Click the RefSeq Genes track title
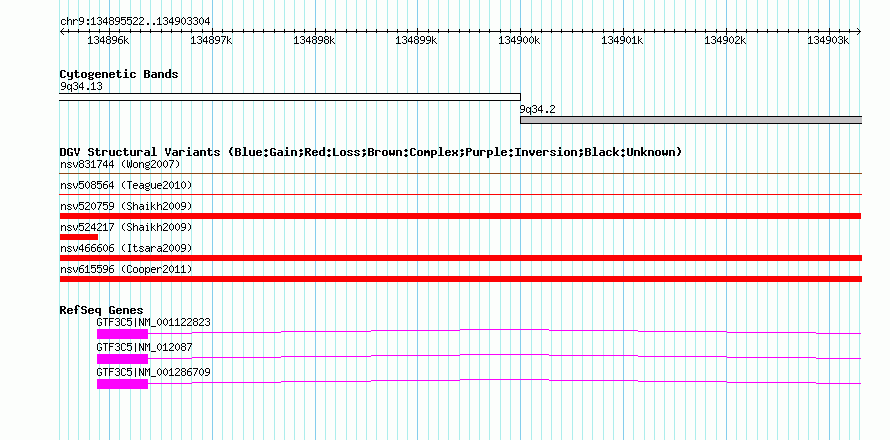Screen dimensions: 890x440 click(x=101, y=310)
